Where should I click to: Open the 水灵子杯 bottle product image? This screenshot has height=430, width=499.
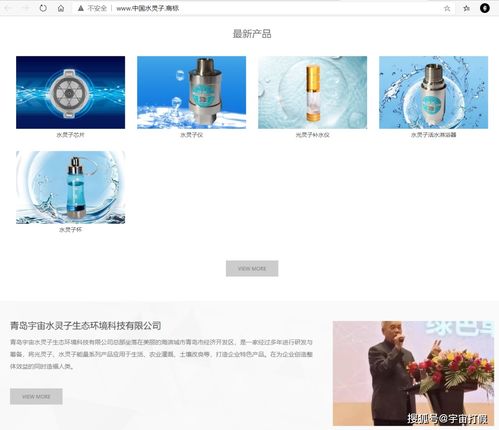[x=70, y=187]
